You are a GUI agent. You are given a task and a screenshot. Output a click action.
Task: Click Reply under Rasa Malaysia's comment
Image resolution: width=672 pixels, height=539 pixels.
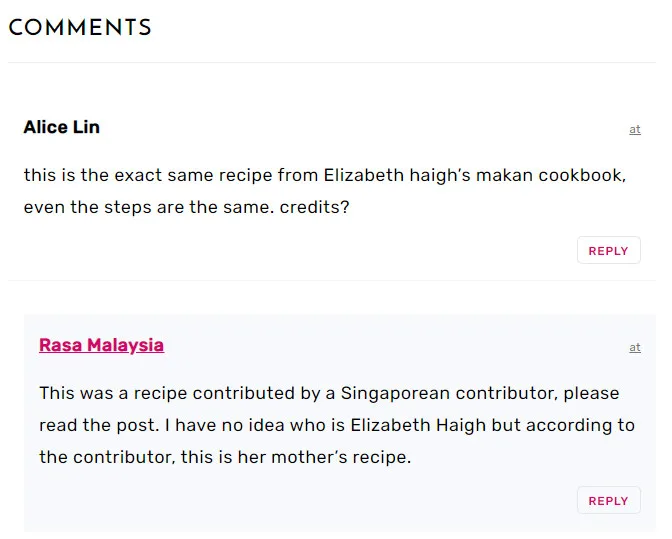(x=608, y=501)
